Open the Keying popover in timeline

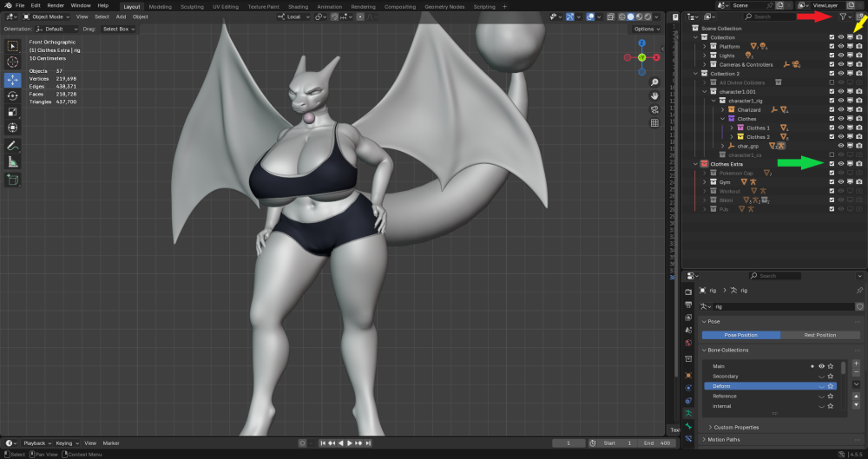67,443
